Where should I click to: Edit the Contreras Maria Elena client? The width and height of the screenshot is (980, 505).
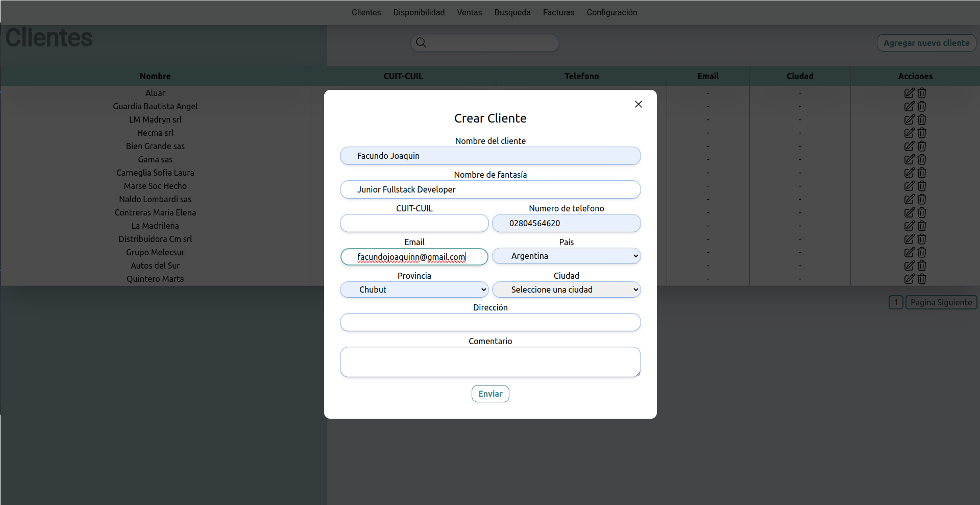[x=909, y=212]
